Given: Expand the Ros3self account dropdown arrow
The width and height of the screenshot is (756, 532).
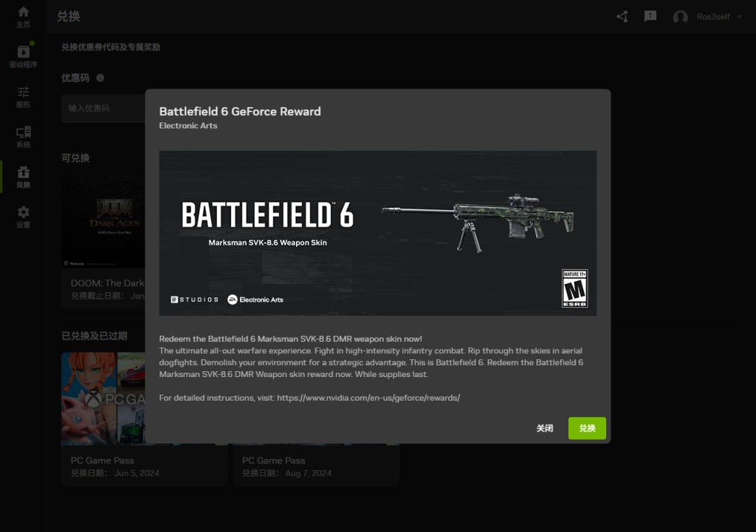Looking at the screenshot, I should 739,17.
